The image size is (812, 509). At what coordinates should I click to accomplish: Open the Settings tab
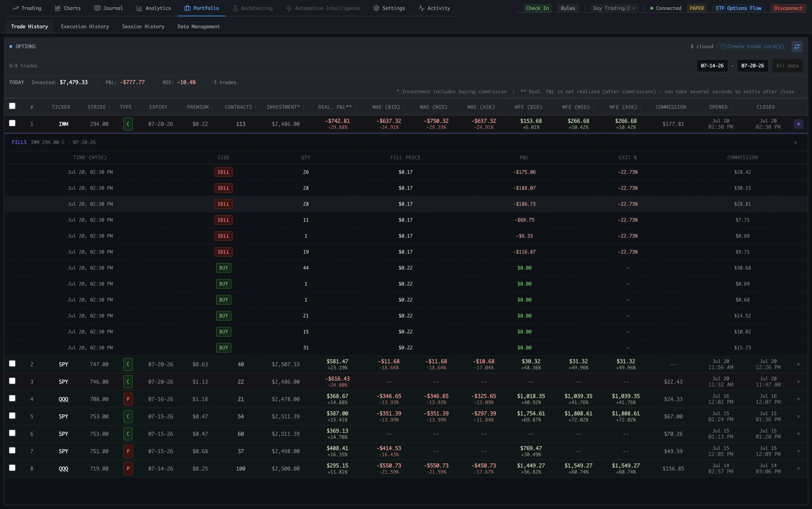(x=389, y=8)
